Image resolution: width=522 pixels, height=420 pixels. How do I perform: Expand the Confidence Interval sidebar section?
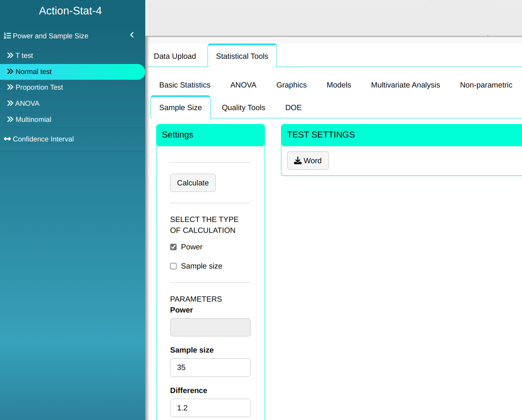pos(43,139)
